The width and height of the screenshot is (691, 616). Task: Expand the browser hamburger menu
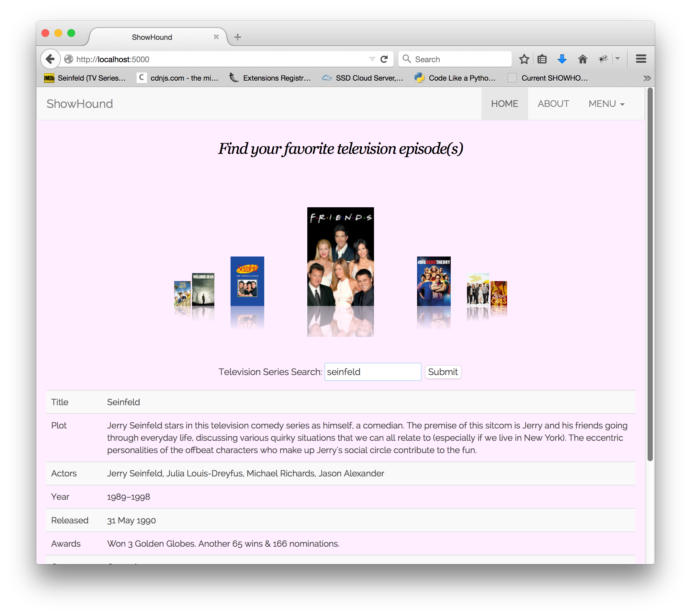pos(641,58)
